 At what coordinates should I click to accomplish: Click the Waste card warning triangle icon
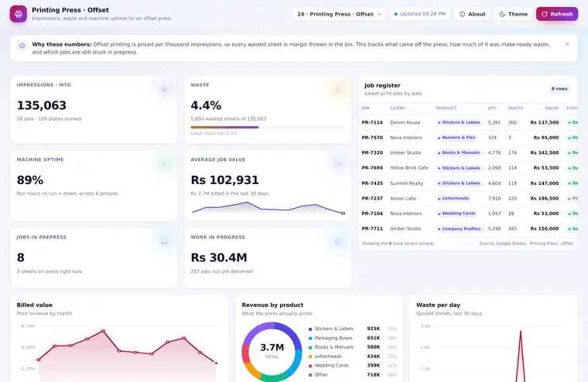click(338, 89)
